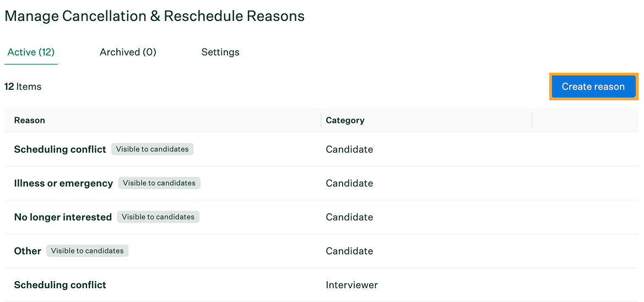
Task: Click the Reason column header
Action: point(30,120)
